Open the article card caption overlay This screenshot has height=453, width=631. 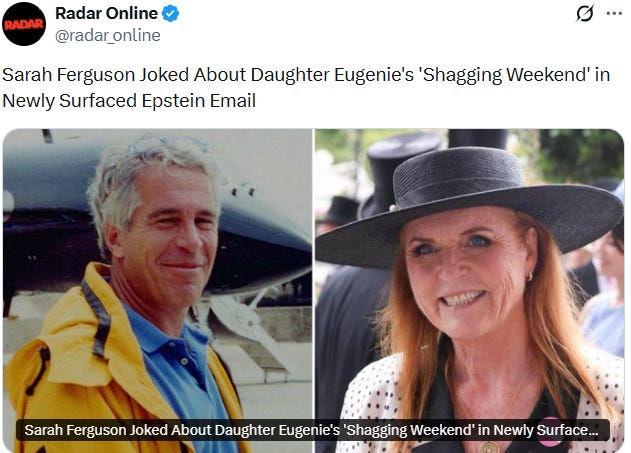(x=313, y=430)
